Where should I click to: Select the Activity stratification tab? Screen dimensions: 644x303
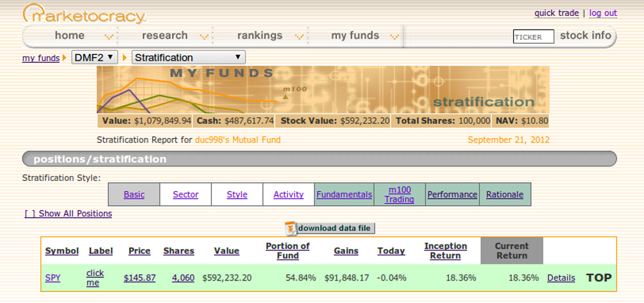[288, 195]
